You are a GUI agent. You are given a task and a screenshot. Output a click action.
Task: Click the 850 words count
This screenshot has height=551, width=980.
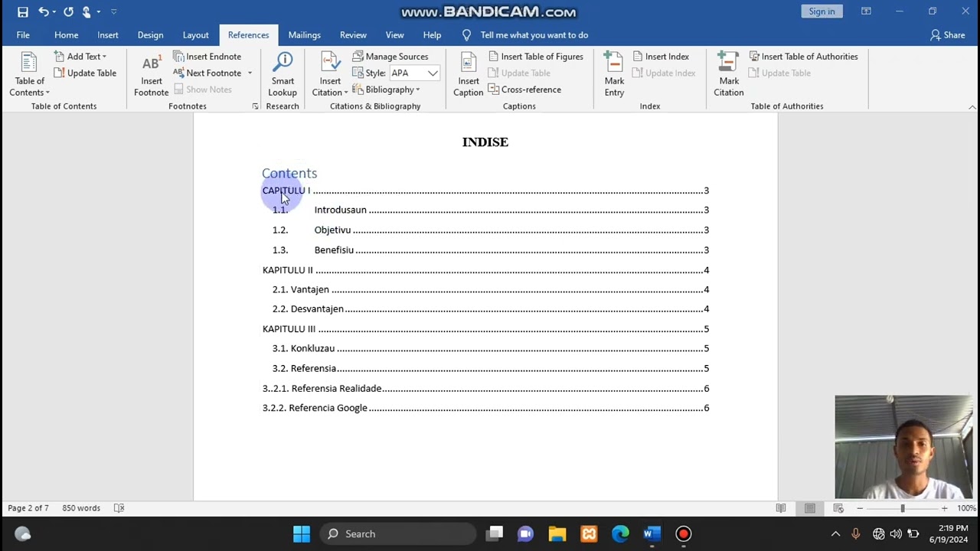(x=81, y=508)
